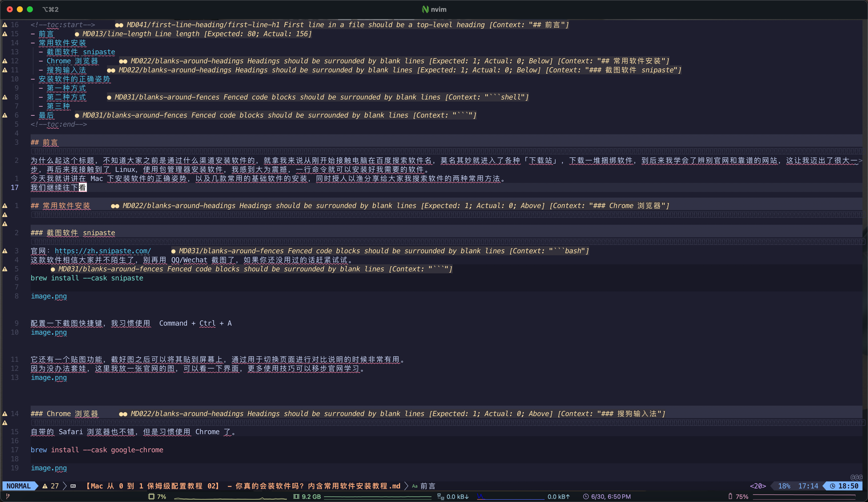This screenshot has width=868, height=502.
Task: Click the markdown file name in the statusline
Action: (243, 486)
